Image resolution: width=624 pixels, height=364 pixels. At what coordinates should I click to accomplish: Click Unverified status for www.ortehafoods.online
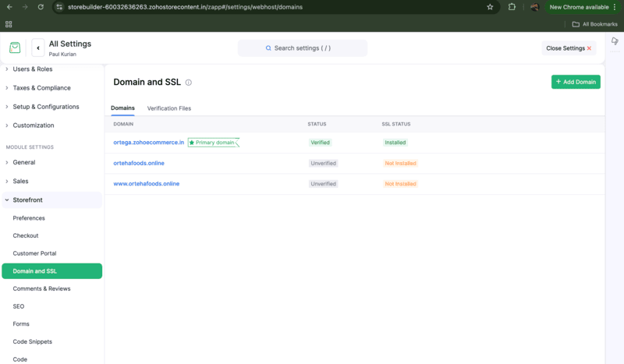[x=323, y=184]
